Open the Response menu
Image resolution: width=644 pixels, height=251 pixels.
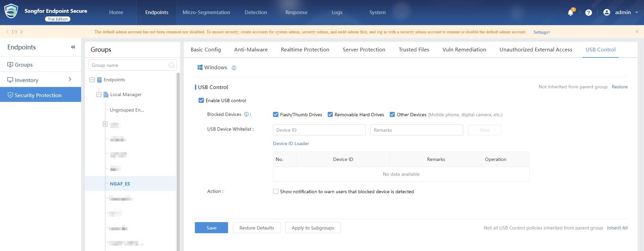297,12
